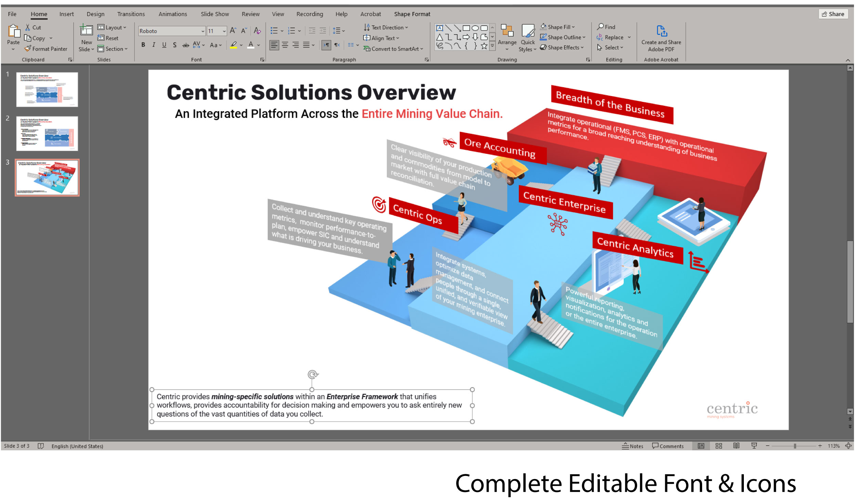Open the Notes pane
The width and height of the screenshot is (855, 504).
pos(632,446)
